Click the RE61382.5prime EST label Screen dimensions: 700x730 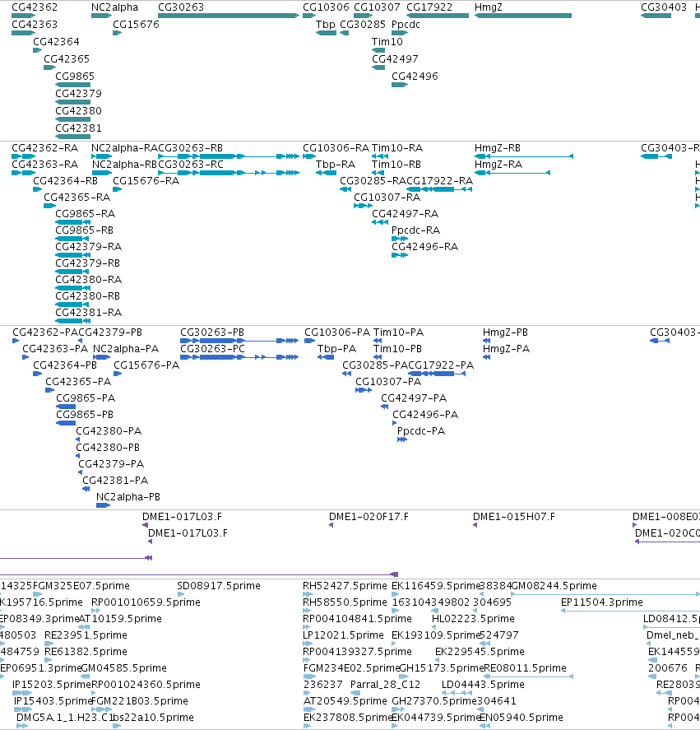86,651
